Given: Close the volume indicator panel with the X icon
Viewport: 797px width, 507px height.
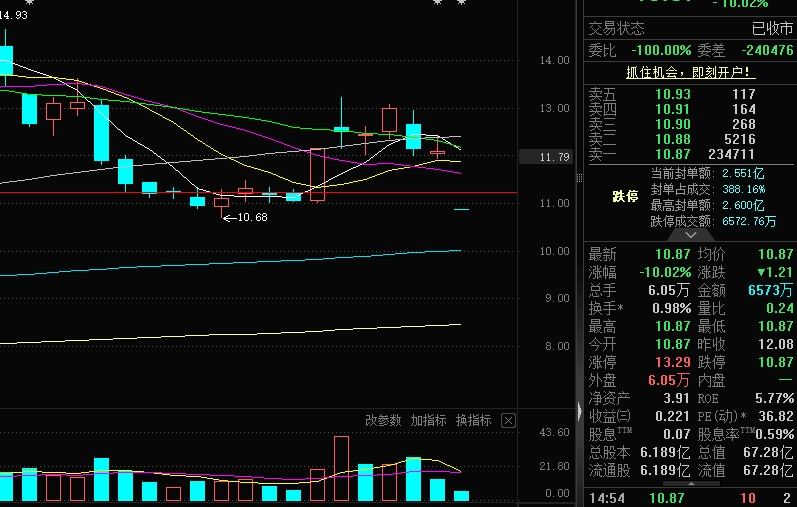Looking at the screenshot, I should pos(508,421).
